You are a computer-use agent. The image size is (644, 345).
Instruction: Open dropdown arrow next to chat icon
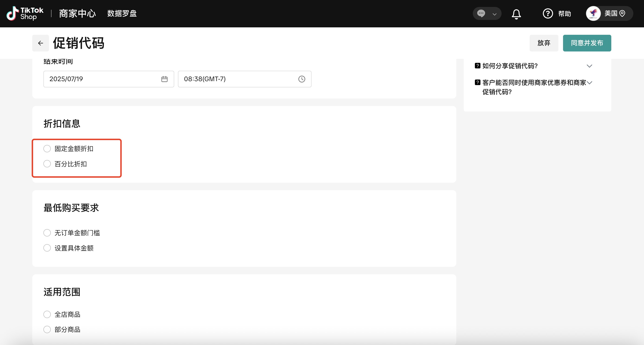click(494, 14)
